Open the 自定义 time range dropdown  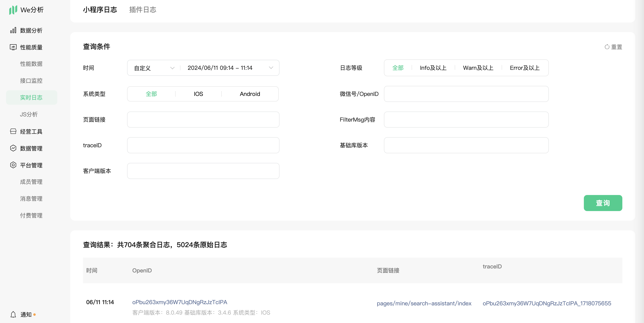154,68
